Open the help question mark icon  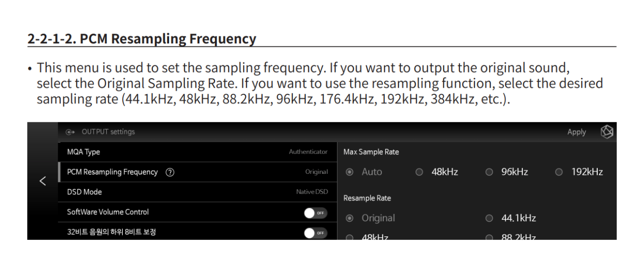[170, 172]
